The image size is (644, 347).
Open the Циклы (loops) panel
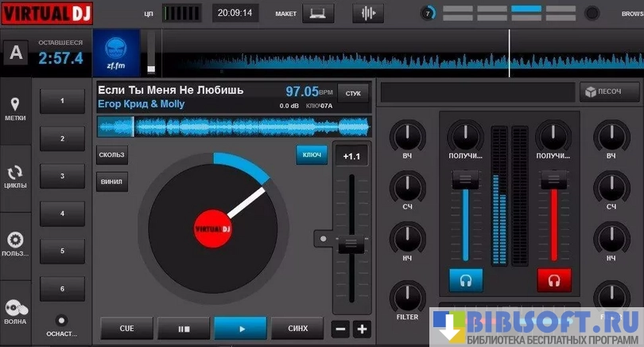coord(15,177)
